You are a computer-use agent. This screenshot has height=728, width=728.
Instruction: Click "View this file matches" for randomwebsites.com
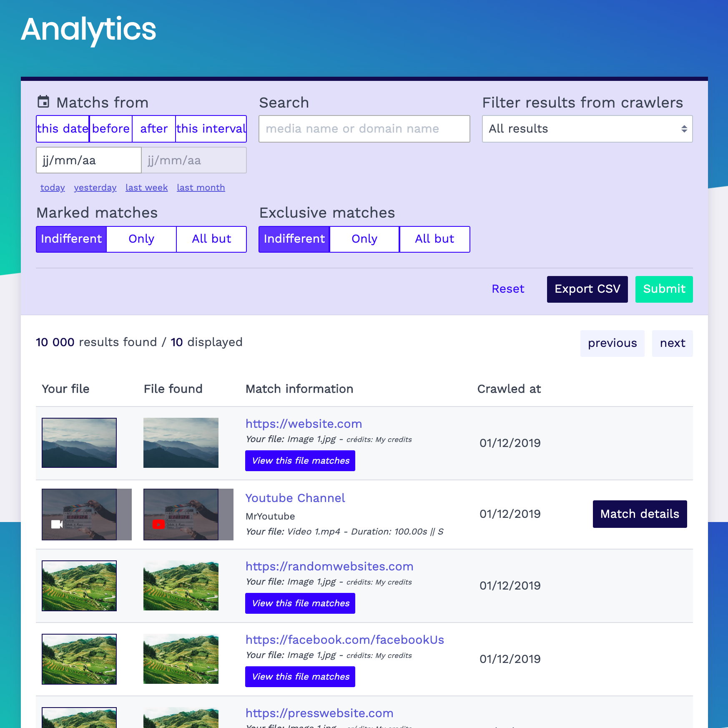(x=300, y=603)
